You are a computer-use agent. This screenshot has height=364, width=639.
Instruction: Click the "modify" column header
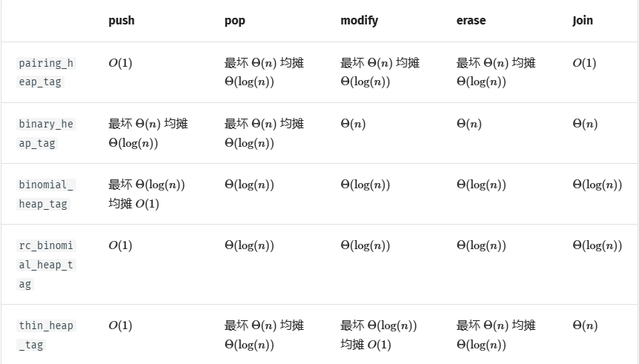[359, 21]
